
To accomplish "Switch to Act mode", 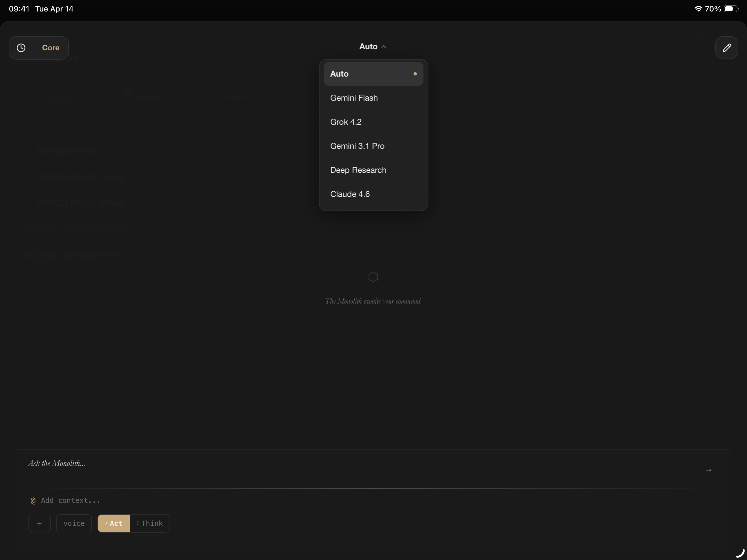I will (x=114, y=523).
